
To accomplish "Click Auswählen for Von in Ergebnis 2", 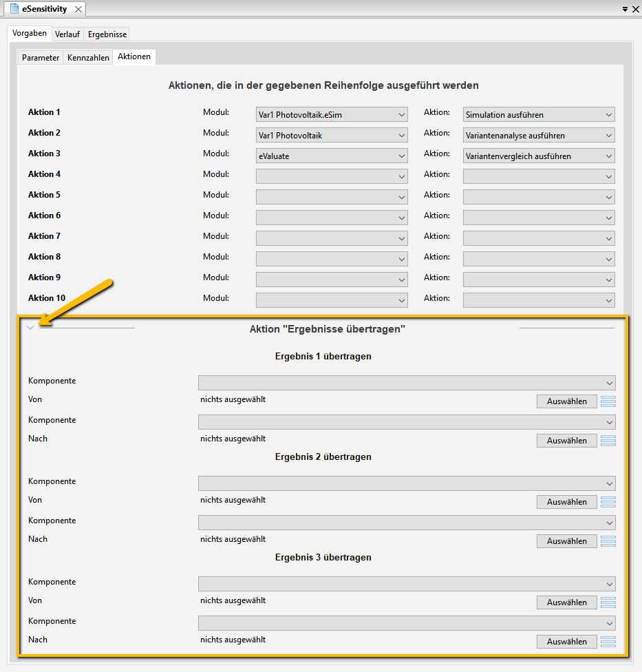I will point(566,502).
